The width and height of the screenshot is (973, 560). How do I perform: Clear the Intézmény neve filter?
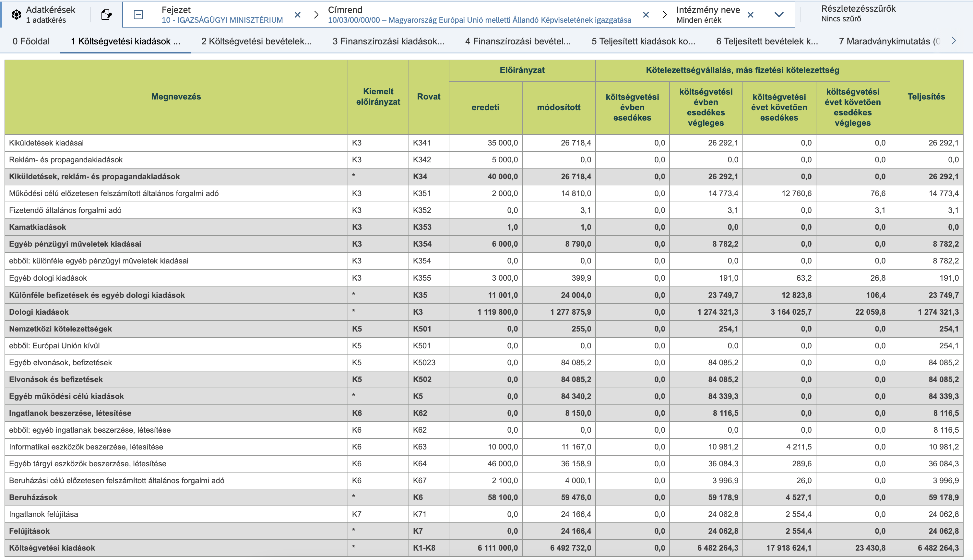tap(750, 15)
